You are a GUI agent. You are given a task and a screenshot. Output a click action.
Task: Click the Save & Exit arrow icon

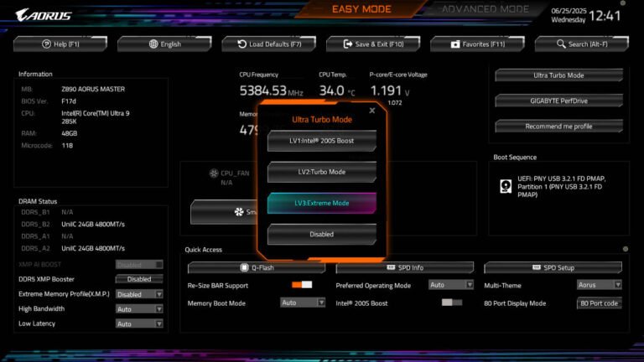[348, 44]
